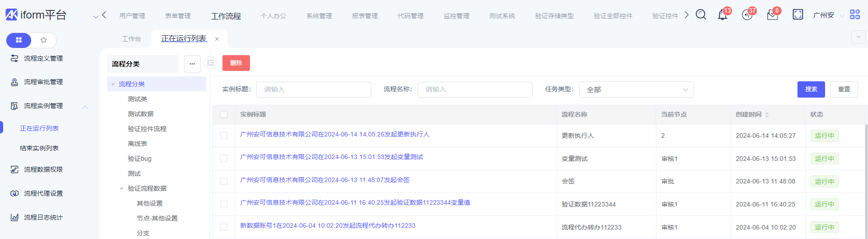Tick the checkbox for 更新执行人 row
Viewport: 868px width, 239px height.
224,136
